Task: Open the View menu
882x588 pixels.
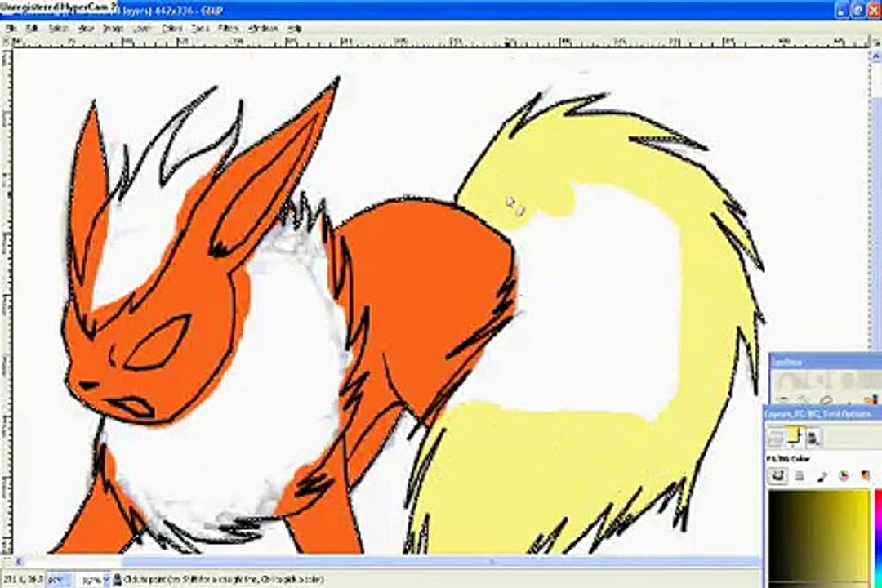Action: point(86,28)
